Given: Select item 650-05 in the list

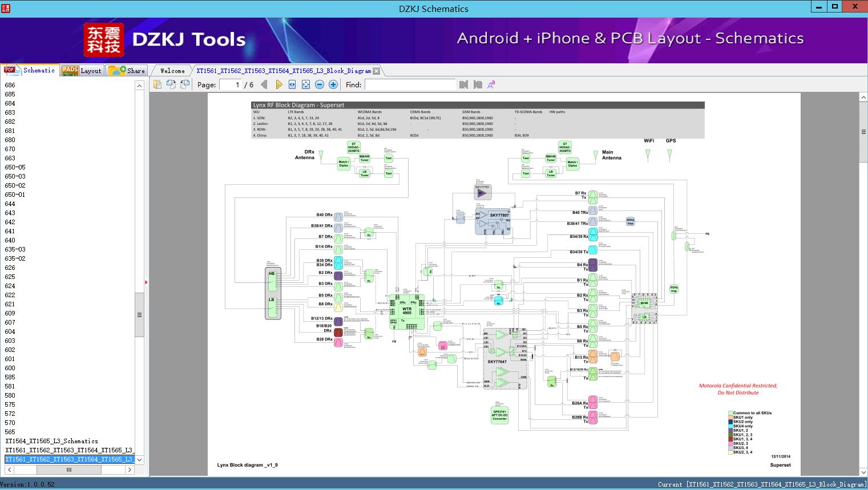Looking at the screenshot, I should click(x=15, y=167).
